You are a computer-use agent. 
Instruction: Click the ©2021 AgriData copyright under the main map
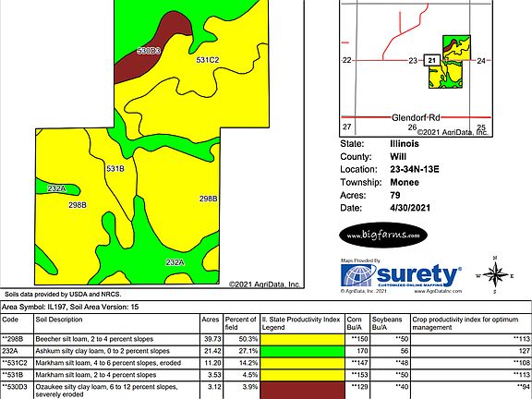pyautogui.click(x=264, y=284)
